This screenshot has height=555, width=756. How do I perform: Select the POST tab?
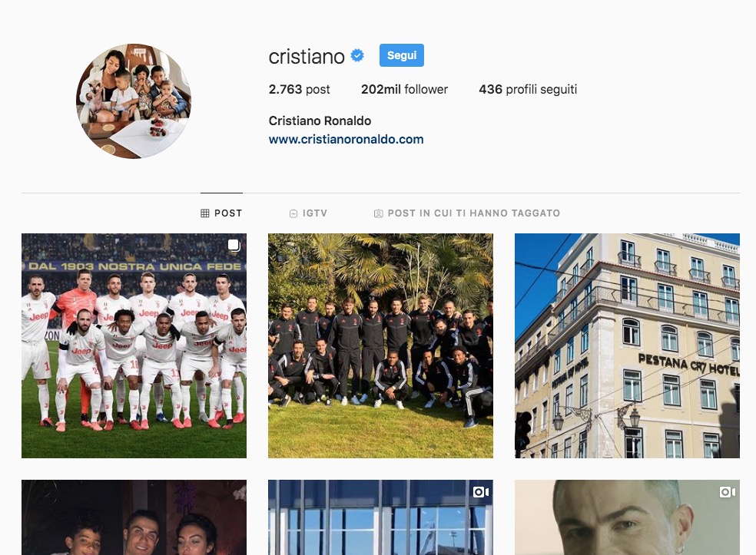pyautogui.click(x=221, y=213)
